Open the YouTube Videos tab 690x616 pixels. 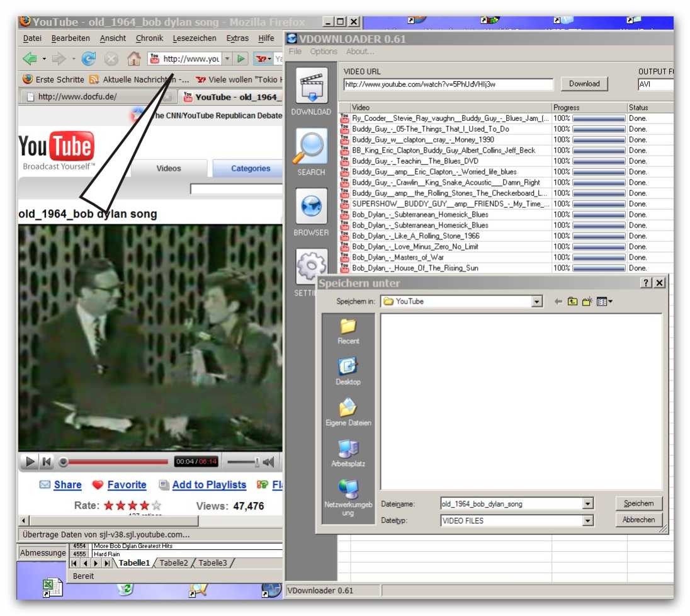tap(169, 169)
